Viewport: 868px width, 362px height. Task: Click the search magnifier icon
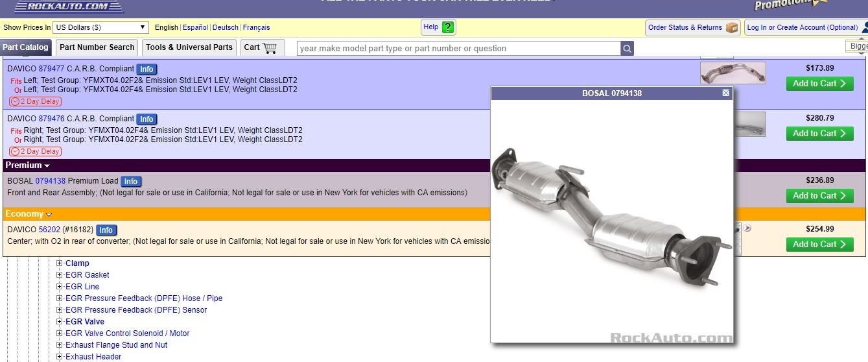[627, 49]
